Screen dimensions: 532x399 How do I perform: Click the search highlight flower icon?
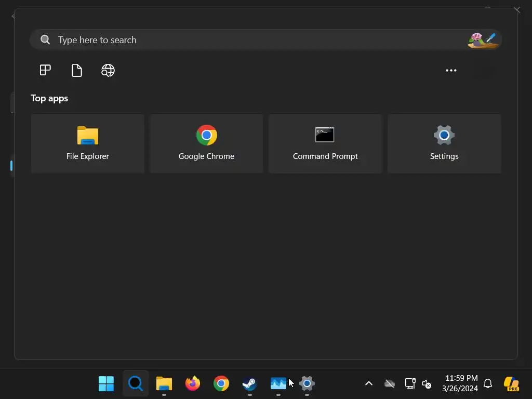[483, 41]
